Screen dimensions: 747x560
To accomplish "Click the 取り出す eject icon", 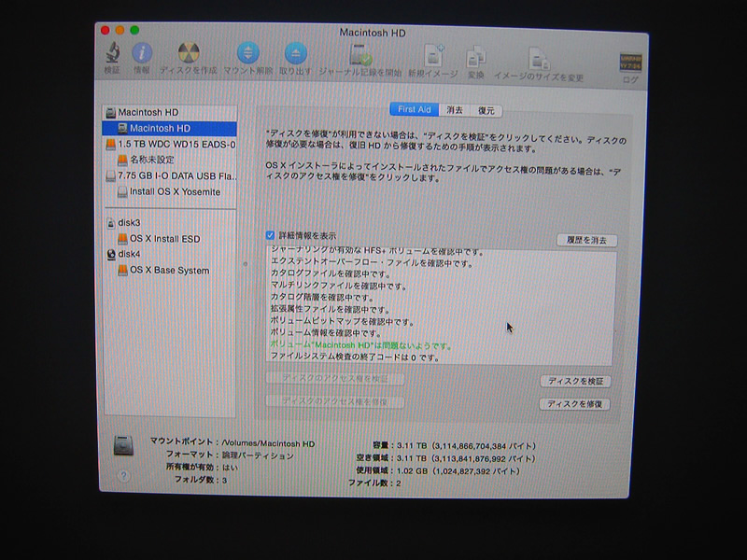I will (x=295, y=53).
